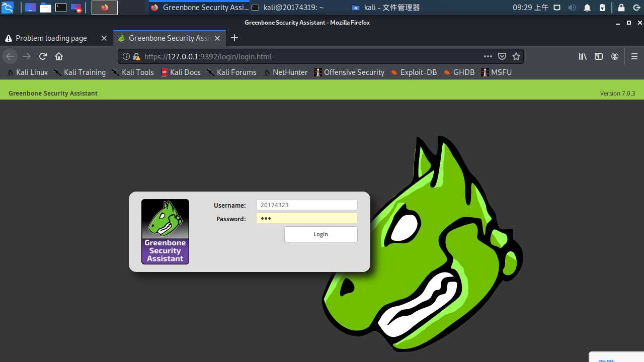Click the Password label
The height and width of the screenshot is (362, 644).
click(231, 219)
